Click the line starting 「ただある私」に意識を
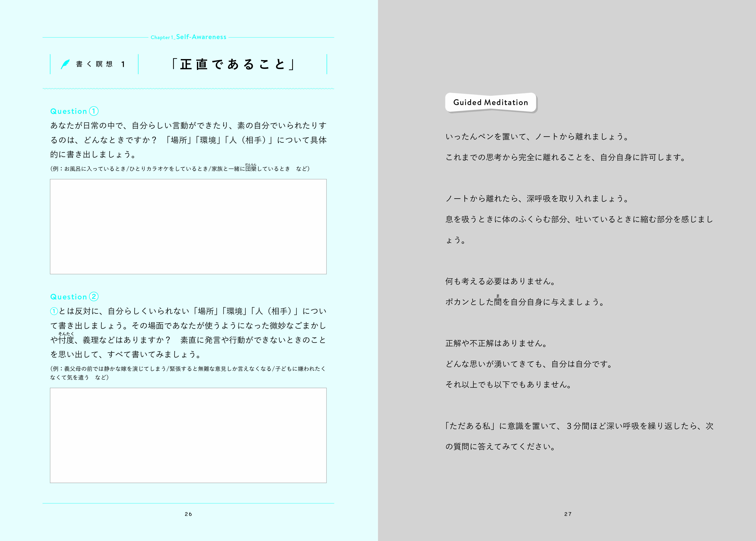 point(580,426)
